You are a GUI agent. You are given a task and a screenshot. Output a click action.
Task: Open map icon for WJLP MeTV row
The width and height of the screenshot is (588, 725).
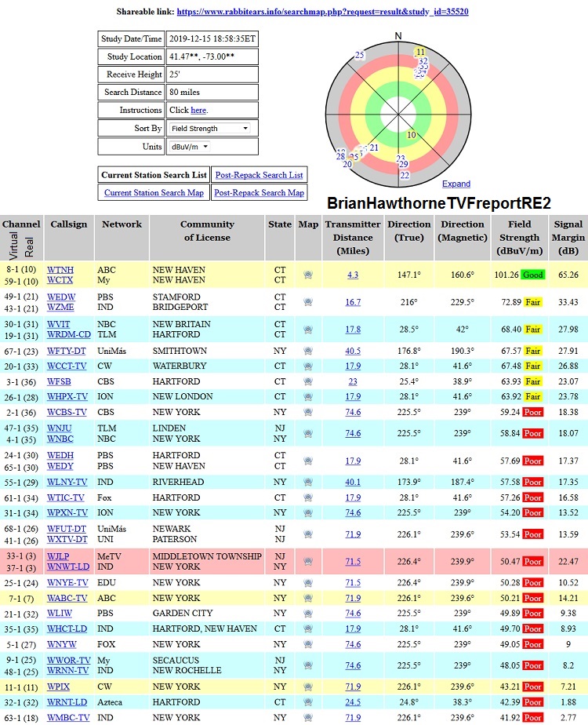pos(308,562)
